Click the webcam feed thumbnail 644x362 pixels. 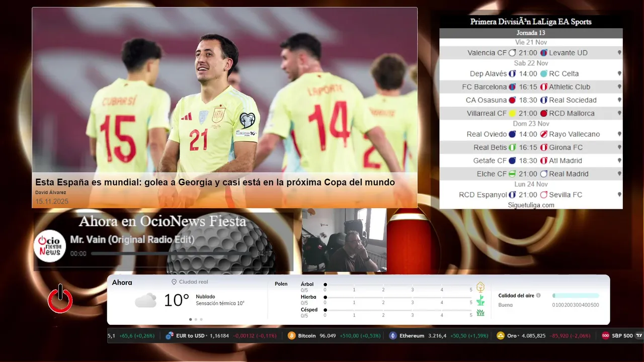(344, 240)
